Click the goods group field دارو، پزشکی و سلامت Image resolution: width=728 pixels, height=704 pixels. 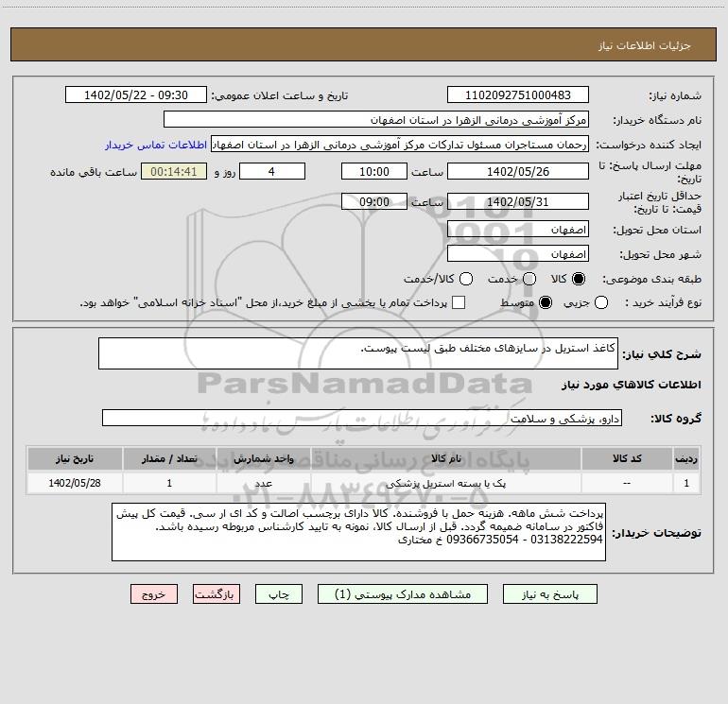click(362, 418)
